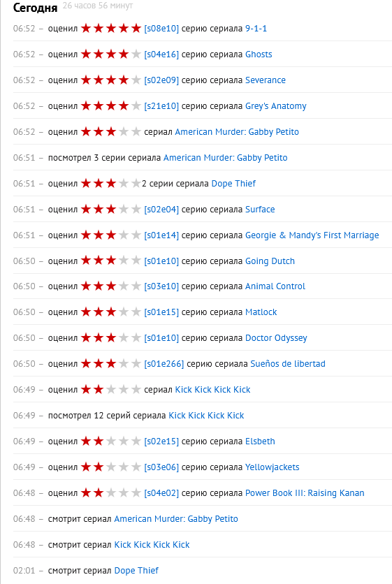392x584 pixels.
Task: Click the five-star rating in the 9-1-1 row
Action: [x=111, y=29]
